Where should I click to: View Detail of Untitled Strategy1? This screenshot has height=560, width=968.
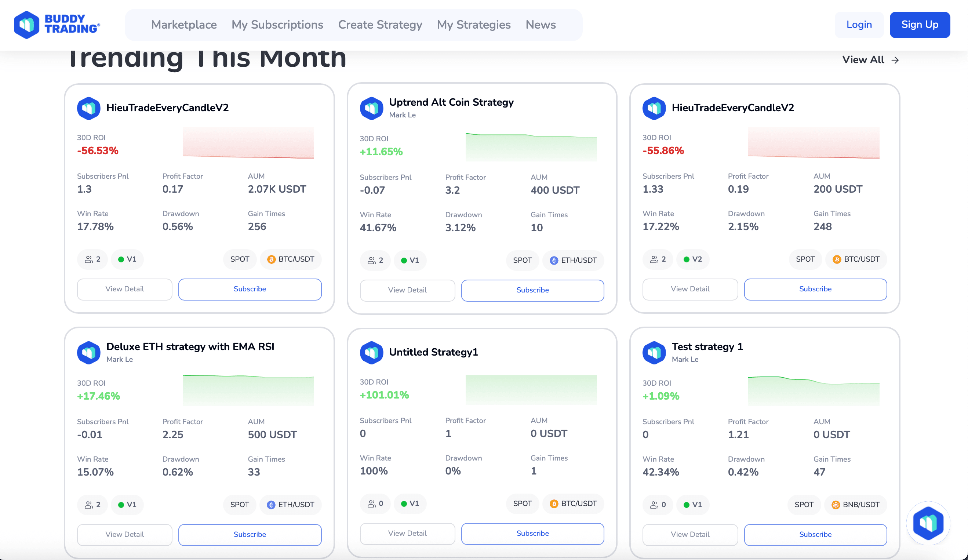pyautogui.click(x=407, y=533)
